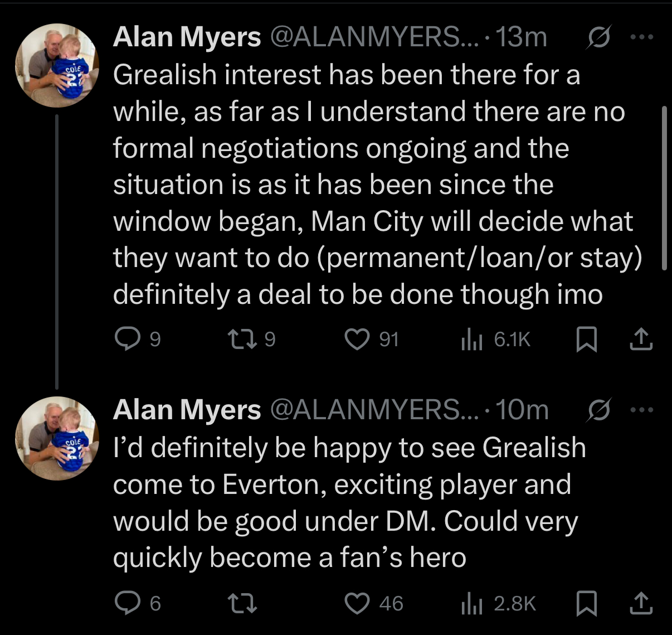View analytics for the 6.1K views tweet
This screenshot has width=672, height=635.
(471, 340)
